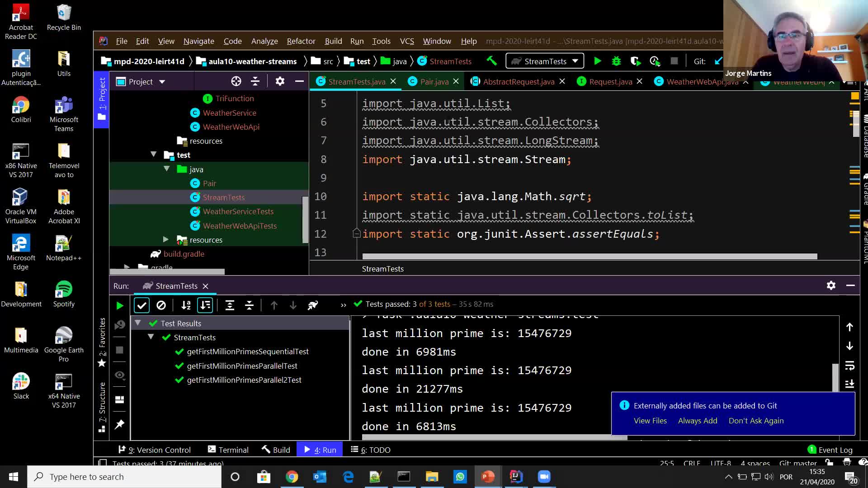Toggle sort by duration icon
Viewport: 868px width, 488px height.
click(205, 305)
